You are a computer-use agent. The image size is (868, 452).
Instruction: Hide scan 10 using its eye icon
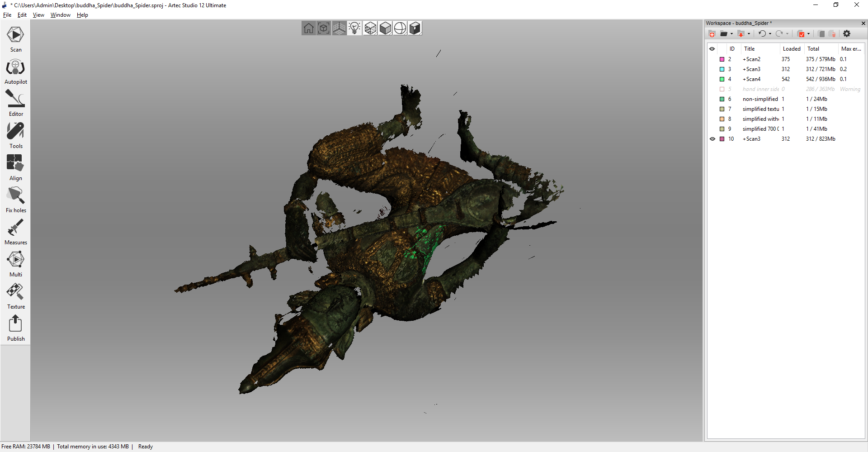click(712, 139)
